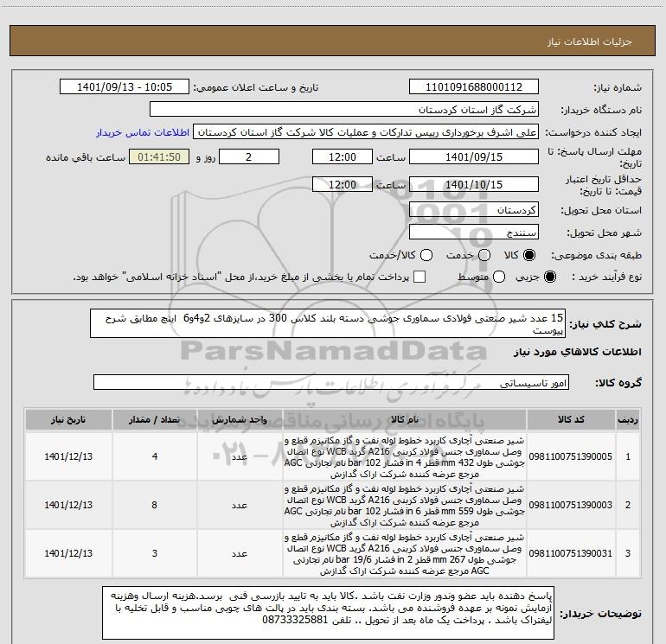The image size is (666, 644).
Task: Click the delivery province field کردستان
Action: click(474, 210)
